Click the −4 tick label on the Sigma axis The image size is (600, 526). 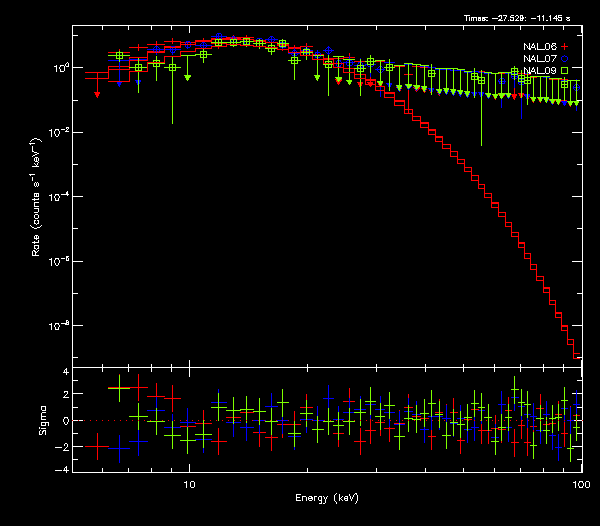[x=62, y=469]
